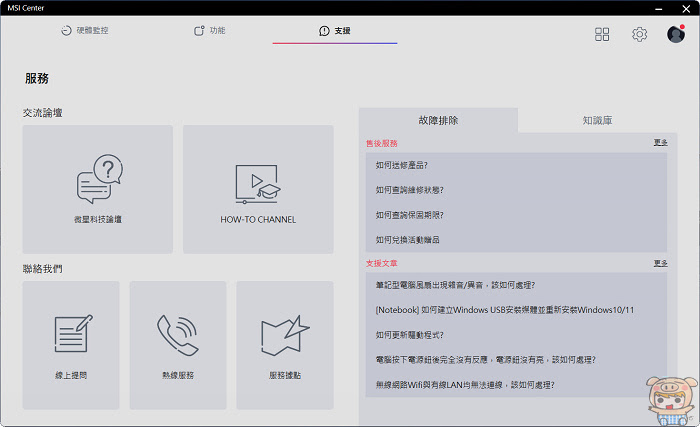Click the 硬體監控 tab icon
The width and height of the screenshot is (700, 427).
(66, 30)
